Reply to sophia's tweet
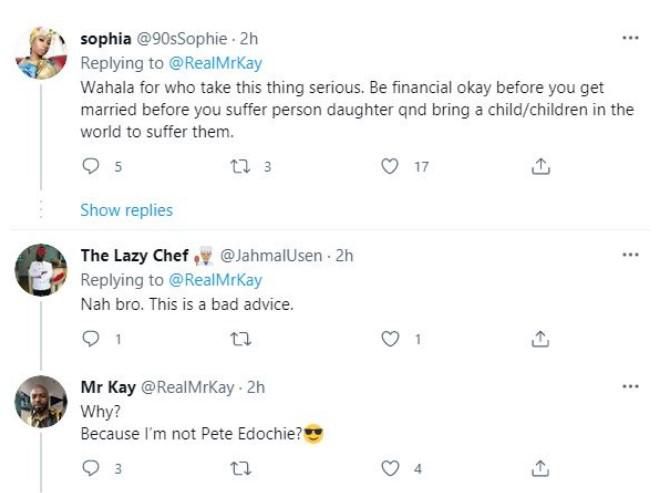Viewport: 660px width, 493px height. coord(89,167)
